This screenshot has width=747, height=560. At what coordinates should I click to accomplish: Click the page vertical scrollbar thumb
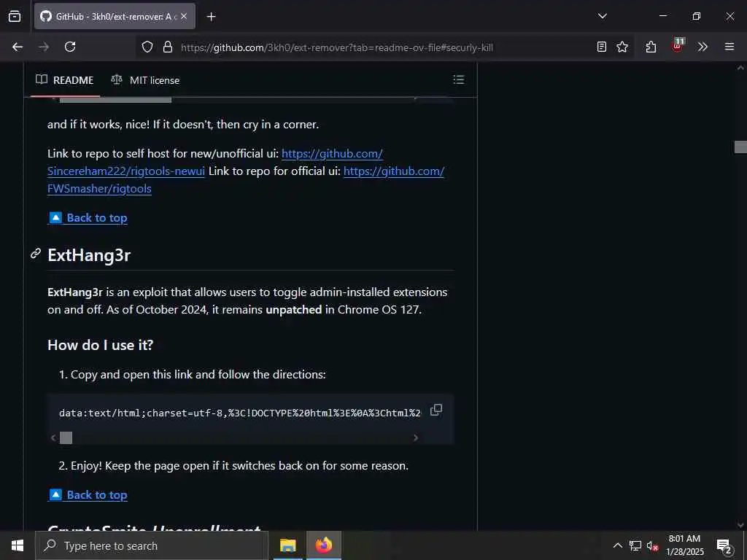tap(740, 147)
